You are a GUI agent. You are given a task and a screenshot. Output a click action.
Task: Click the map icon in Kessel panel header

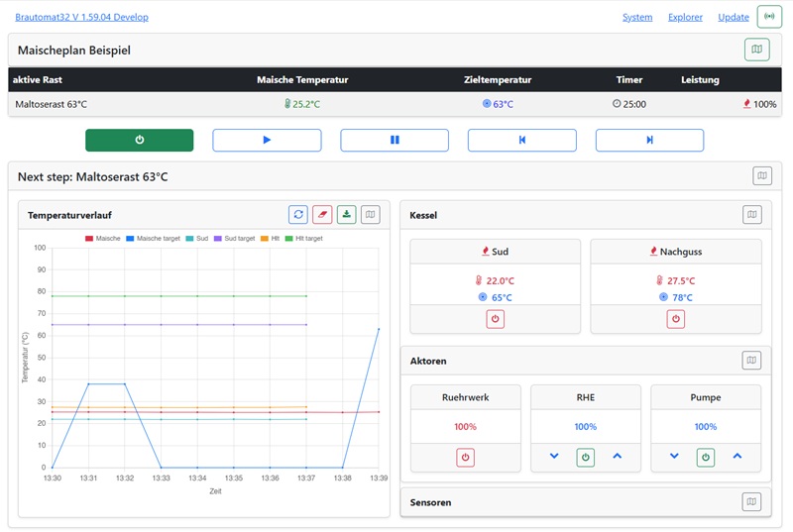click(x=752, y=214)
